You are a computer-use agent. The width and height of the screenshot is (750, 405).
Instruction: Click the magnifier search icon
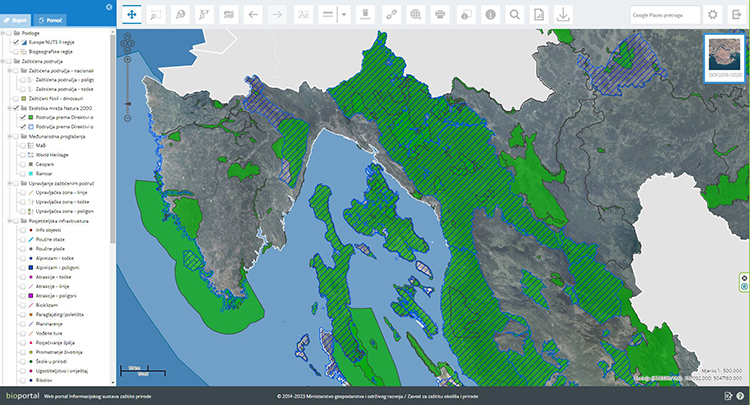click(x=515, y=14)
